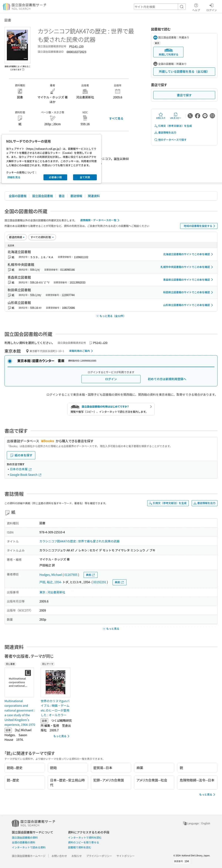
Task: Go to 書誌情報 tab
Action: point(76,196)
